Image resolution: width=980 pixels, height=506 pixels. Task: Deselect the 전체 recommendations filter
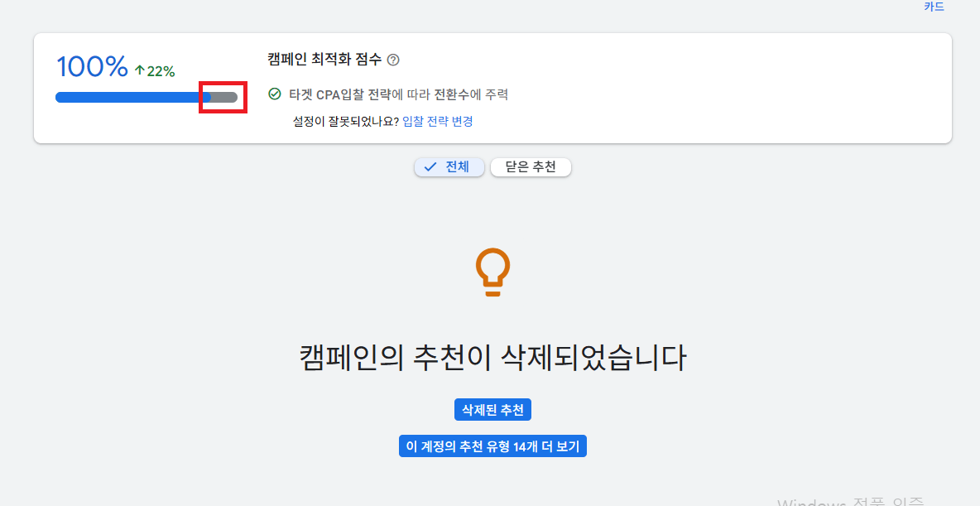coord(449,166)
